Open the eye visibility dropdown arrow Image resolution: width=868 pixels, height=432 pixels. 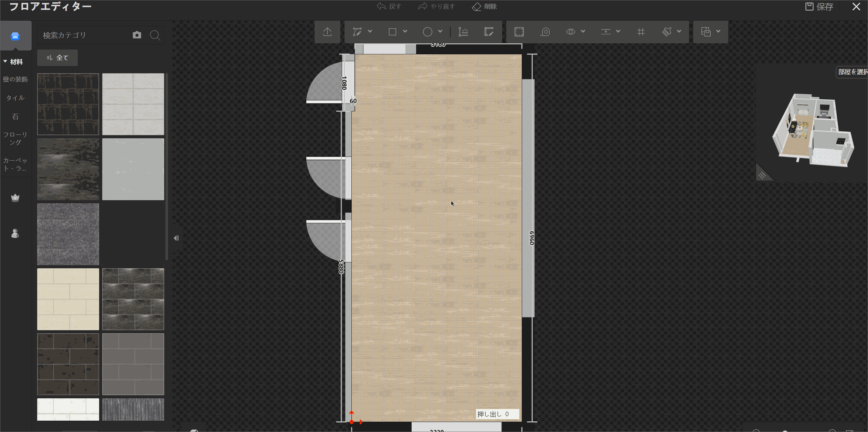(583, 31)
